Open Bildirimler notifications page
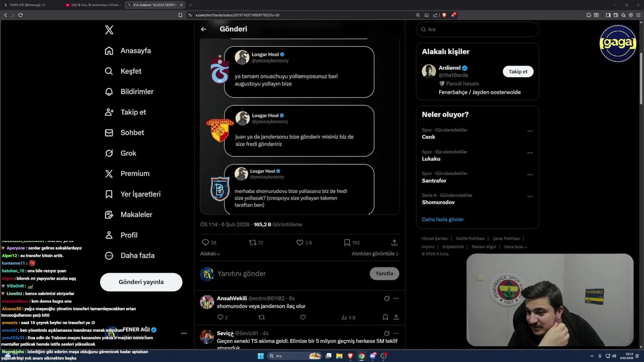The image size is (644, 362). point(129,92)
